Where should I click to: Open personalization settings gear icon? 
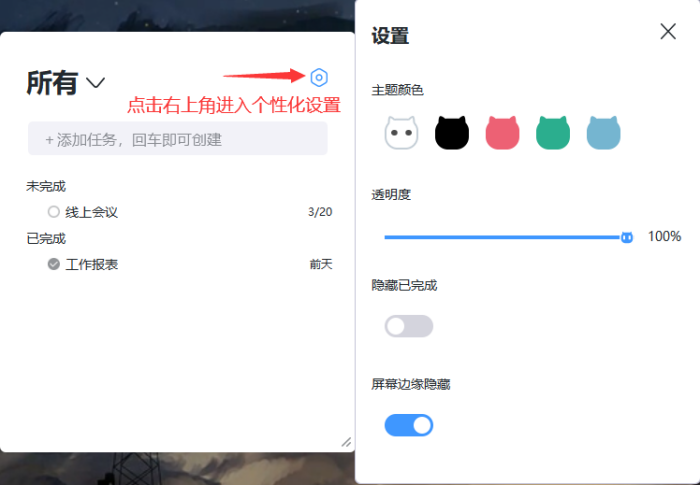click(x=319, y=77)
